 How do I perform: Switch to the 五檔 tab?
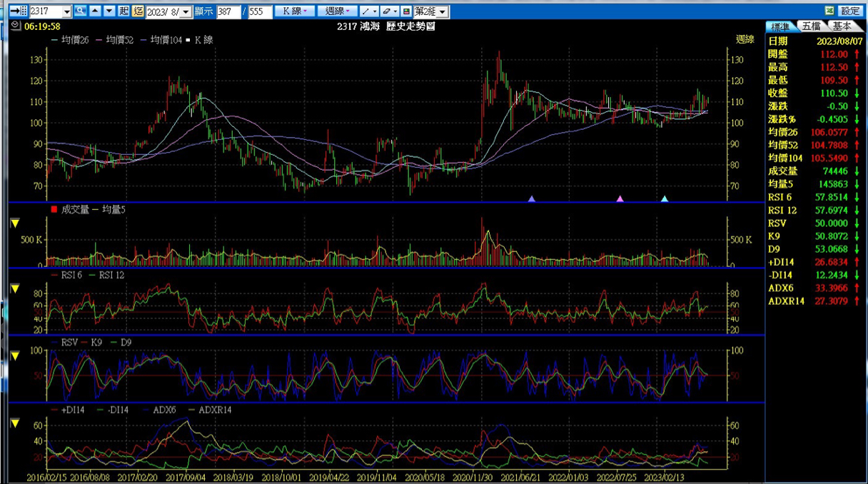pos(811,26)
